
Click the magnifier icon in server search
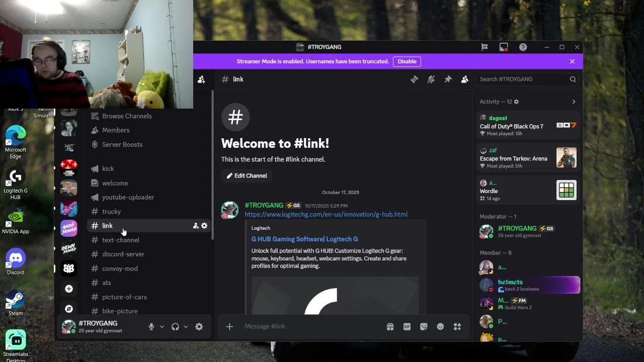click(573, 79)
